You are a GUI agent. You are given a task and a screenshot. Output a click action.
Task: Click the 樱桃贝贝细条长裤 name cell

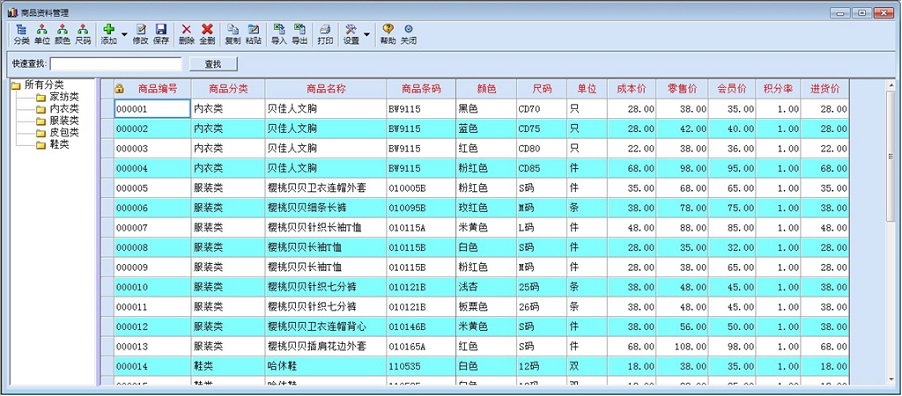pos(326,208)
